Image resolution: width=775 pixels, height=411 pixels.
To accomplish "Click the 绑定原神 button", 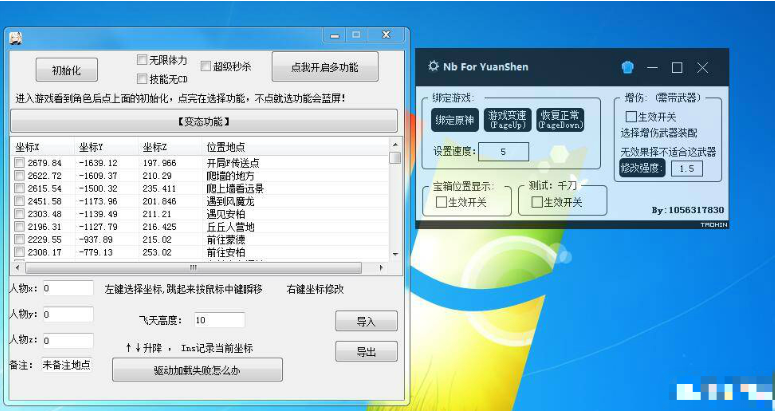I will [455, 120].
